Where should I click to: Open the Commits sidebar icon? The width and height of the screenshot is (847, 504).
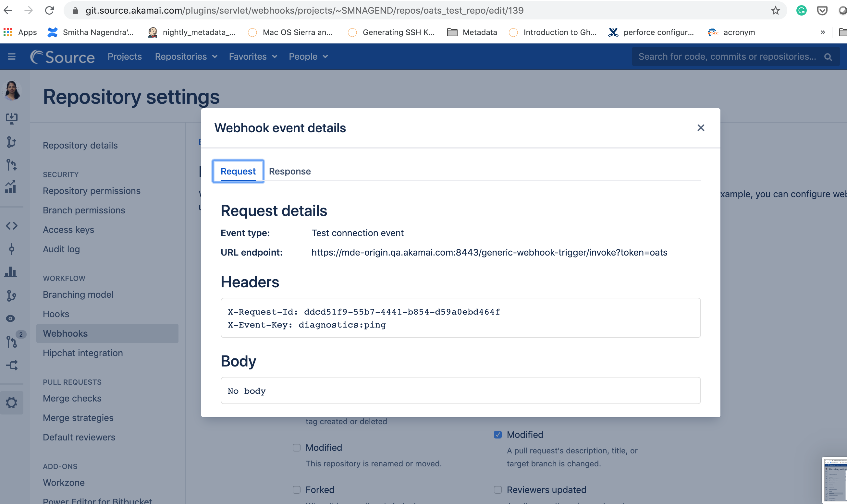(12, 249)
